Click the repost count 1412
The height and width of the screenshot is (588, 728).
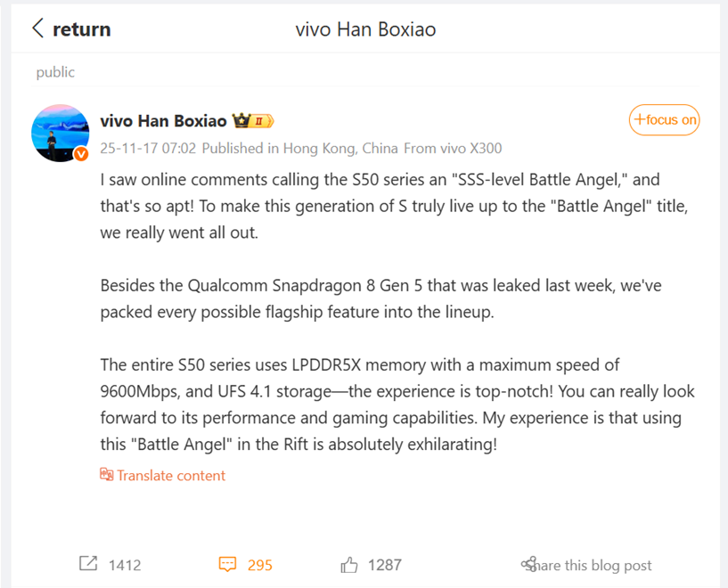coord(125,565)
